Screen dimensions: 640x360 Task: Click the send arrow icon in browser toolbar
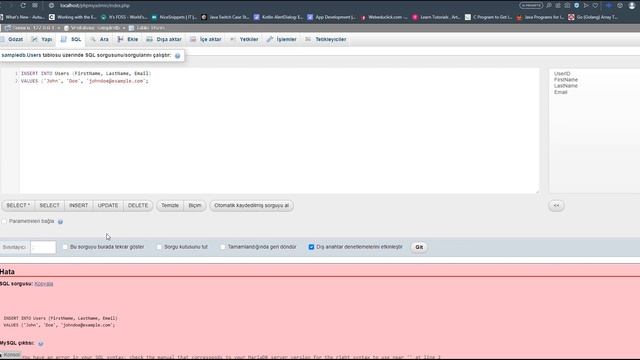[586, 5]
